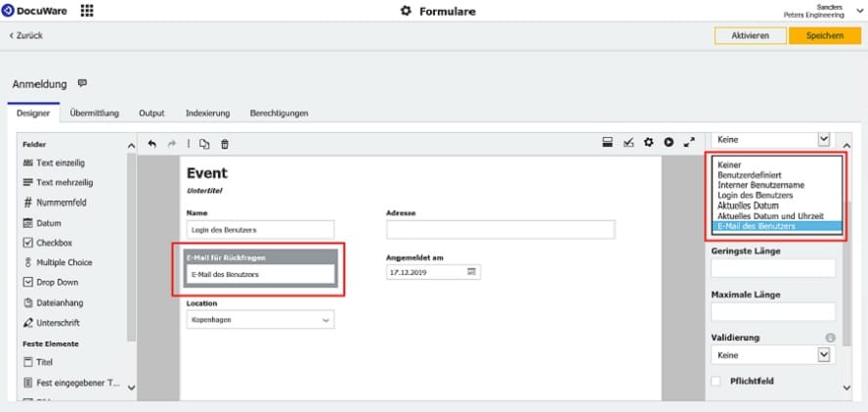Click the calendar icon in Angemeldet am
This screenshot has width=868, height=412.
471,271
